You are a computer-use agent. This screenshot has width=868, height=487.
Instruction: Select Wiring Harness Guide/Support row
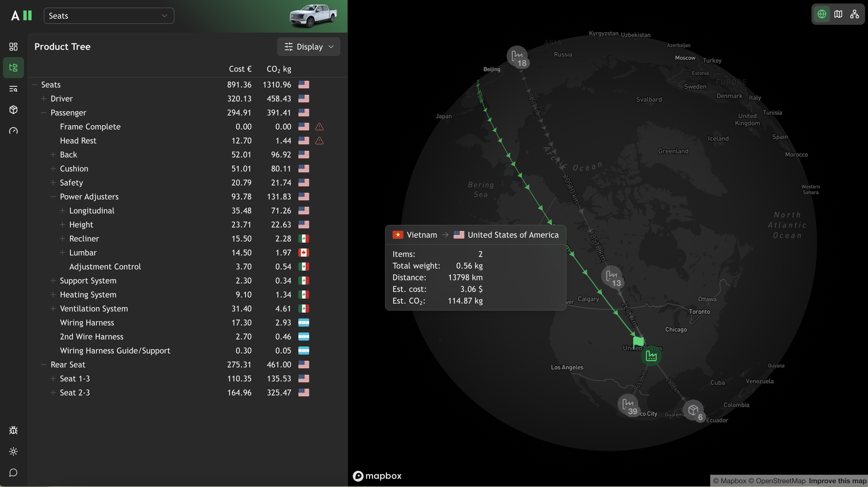pyautogui.click(x=187, y=351)
